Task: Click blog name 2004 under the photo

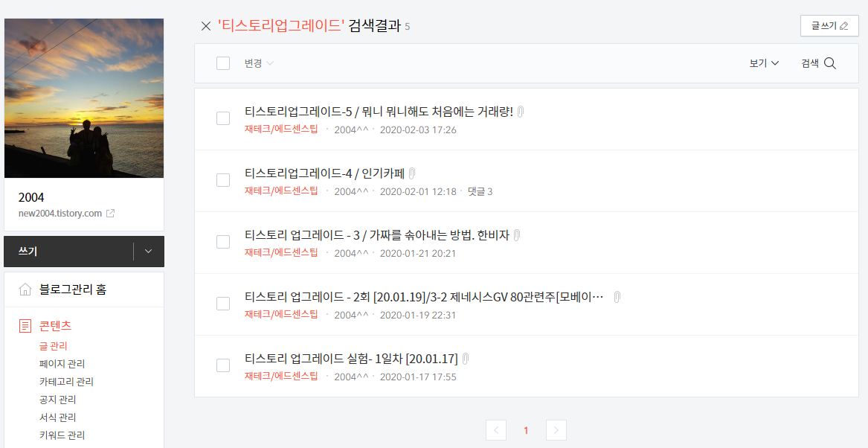Action: pos(31,197)
